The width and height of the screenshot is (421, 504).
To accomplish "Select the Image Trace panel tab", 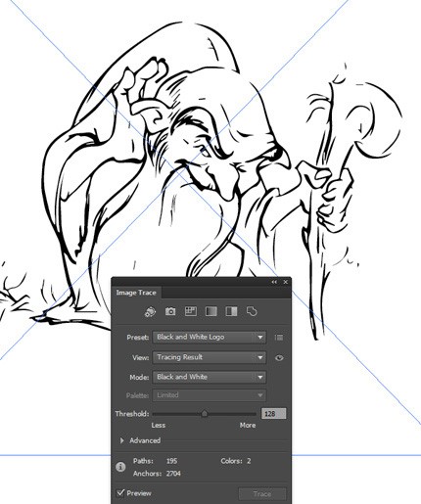I will (x=136, y=293).
